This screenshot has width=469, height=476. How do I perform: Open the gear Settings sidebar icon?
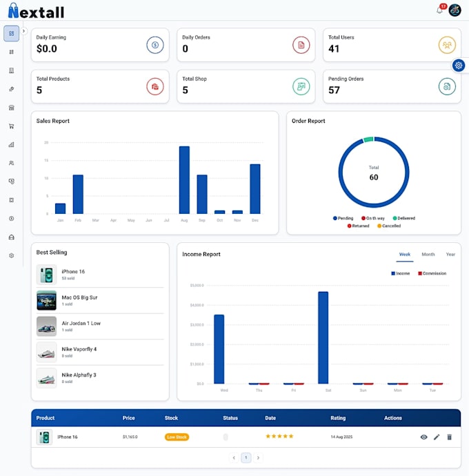11,256
